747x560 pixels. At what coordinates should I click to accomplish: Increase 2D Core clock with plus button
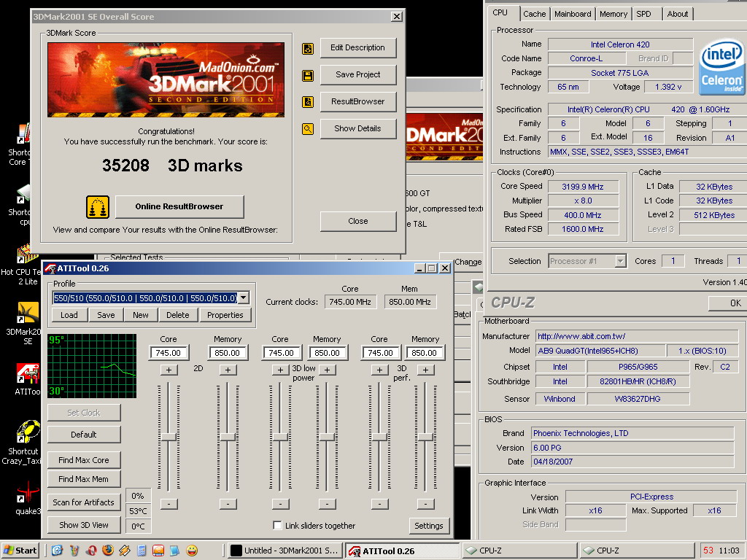[x=169, y=370]
